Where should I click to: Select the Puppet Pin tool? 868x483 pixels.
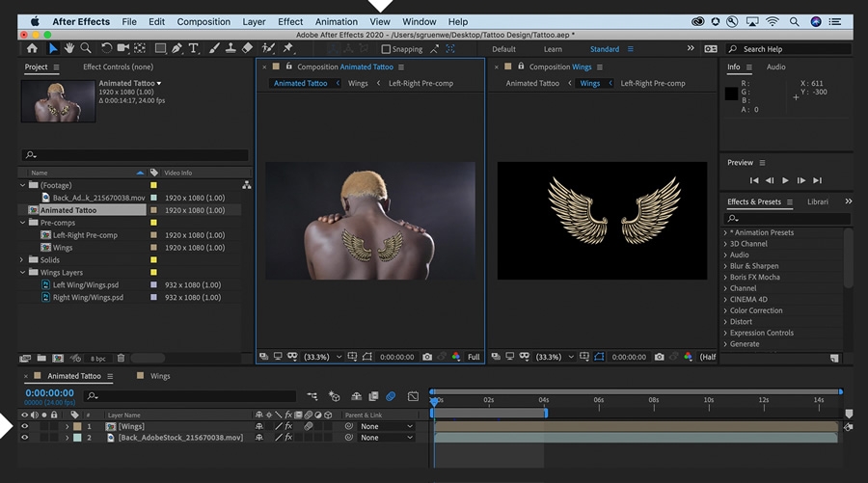point(288,48)
